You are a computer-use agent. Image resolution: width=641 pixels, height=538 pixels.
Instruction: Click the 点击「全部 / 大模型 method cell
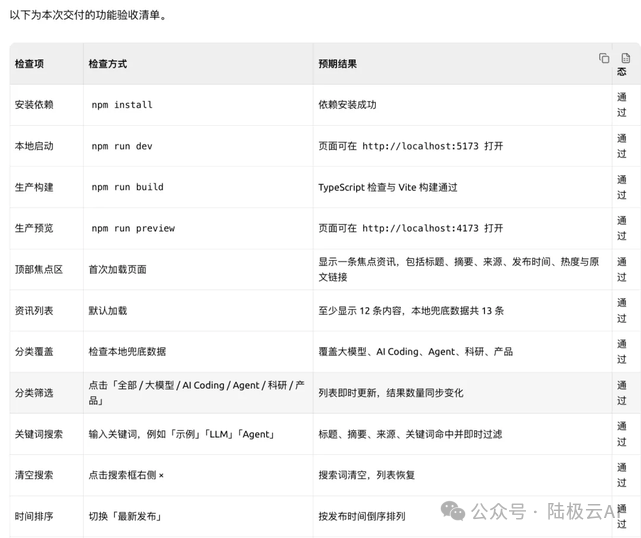pyautogui.click(x=197, y=393)
